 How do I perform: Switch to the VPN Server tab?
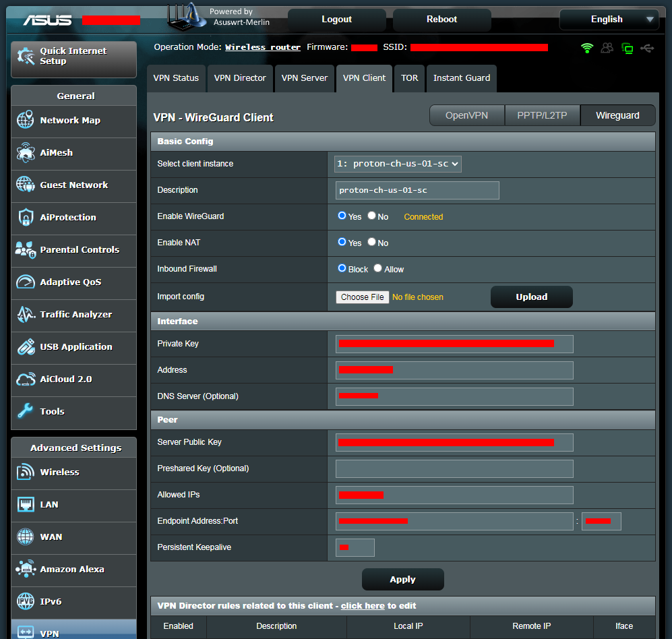304,78
